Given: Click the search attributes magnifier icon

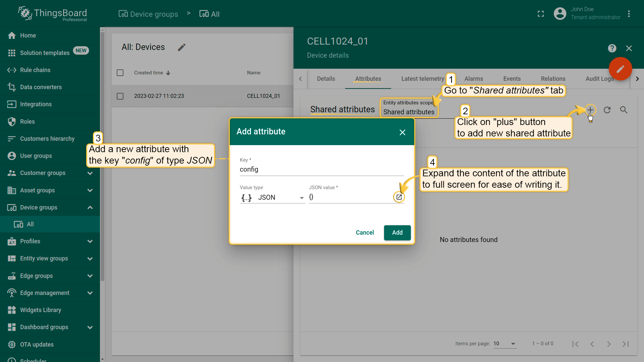Looking at the screenshot, I should coord(624,110).
